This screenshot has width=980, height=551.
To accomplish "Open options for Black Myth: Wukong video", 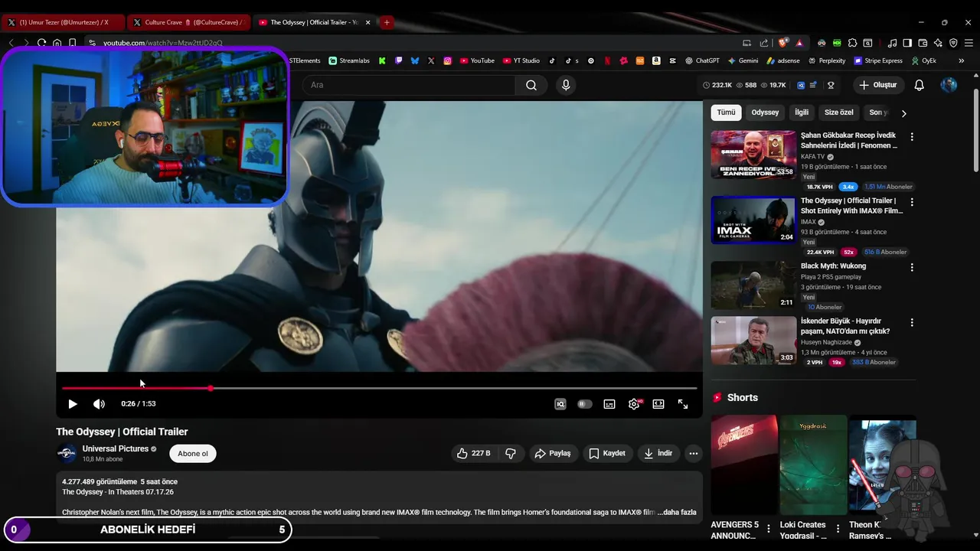I will click(x=911, y=267).
